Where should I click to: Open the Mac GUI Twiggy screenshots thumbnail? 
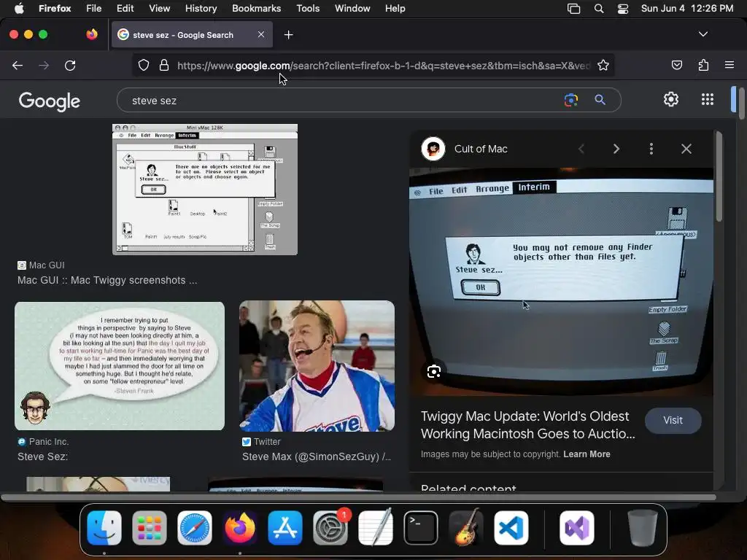pos(205,190)
